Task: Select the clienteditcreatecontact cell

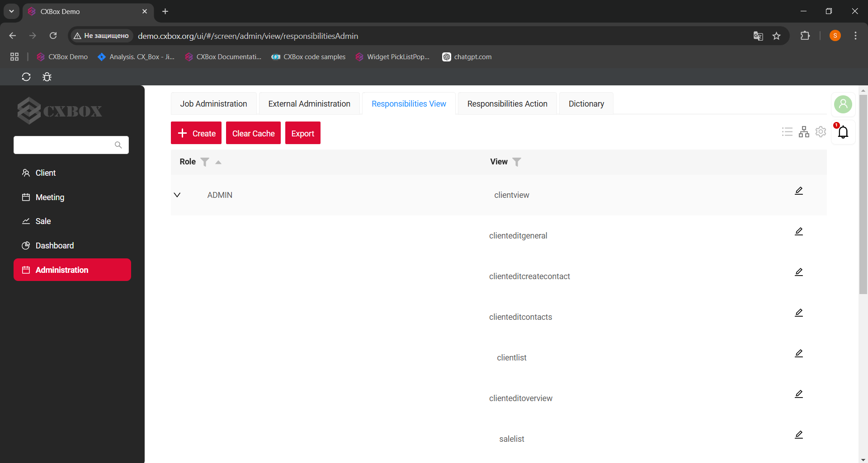Action: coord(529,276)
